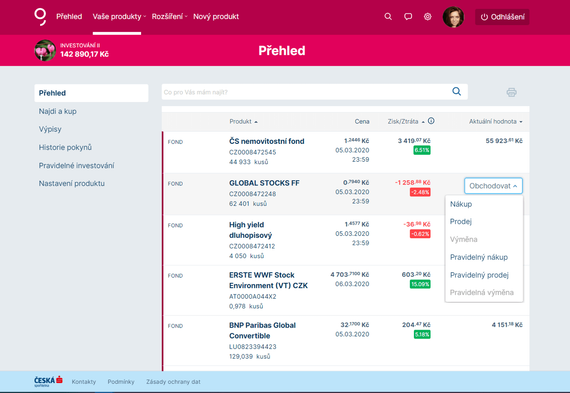Click the Kontakty footer link
This screenshot has height=393, width=570.
pos(84,382)
